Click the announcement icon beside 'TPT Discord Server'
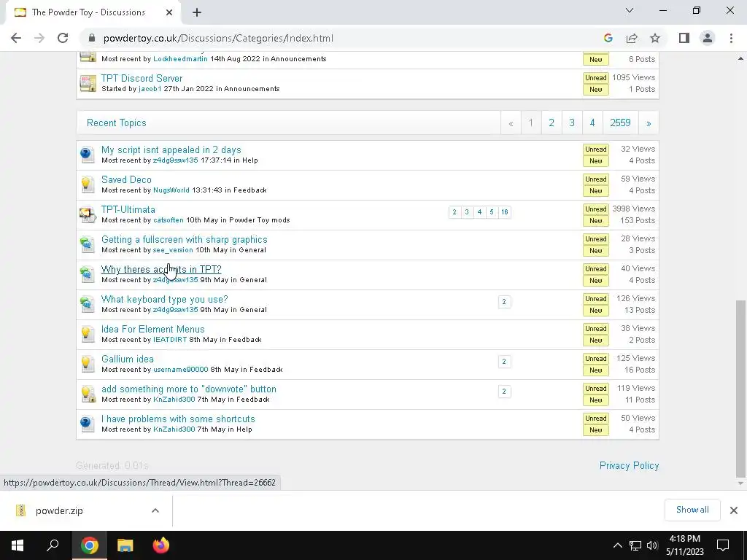The width and height of the screenshot is (747, 560). pos(88,83)
